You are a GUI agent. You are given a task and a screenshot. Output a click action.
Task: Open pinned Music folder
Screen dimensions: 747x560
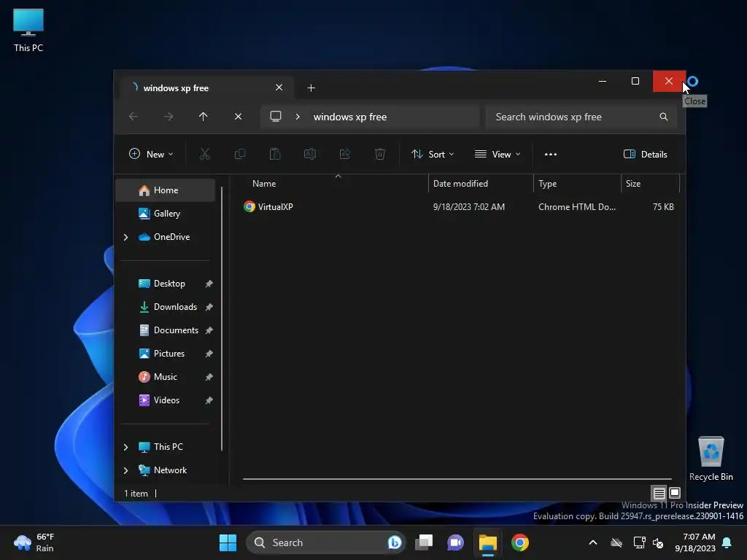coord(166,377)
